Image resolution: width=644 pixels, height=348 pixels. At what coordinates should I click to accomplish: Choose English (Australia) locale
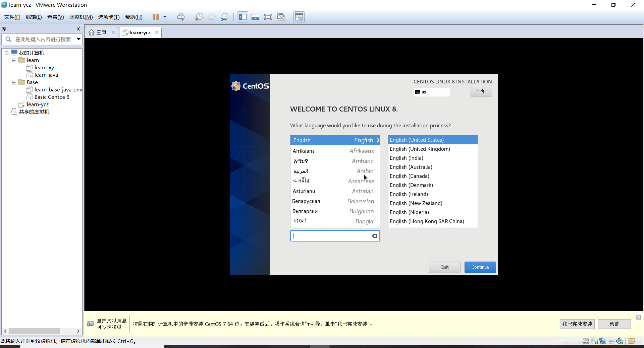433,167
